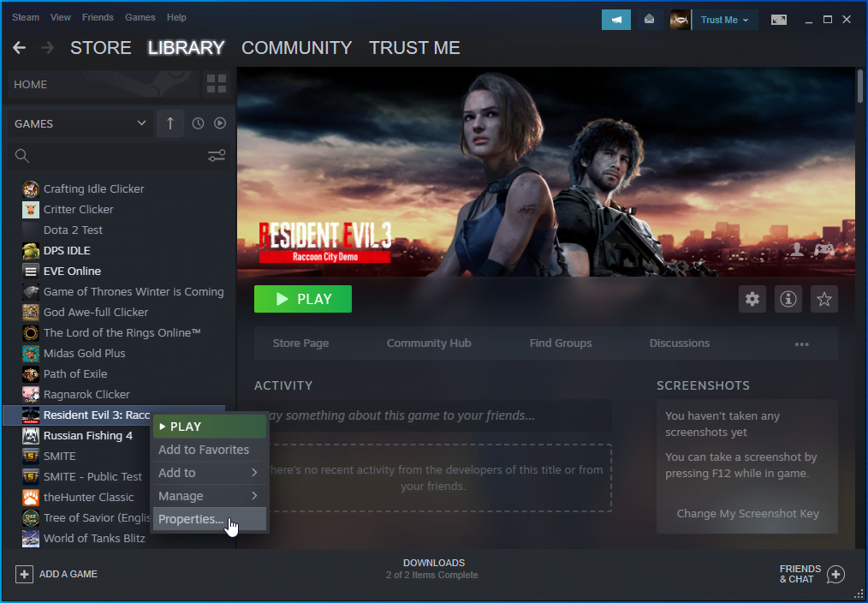Choose Add to Favorites in context menu
Image resolution: width=868 pixels, height=603 pixels.
209,450
